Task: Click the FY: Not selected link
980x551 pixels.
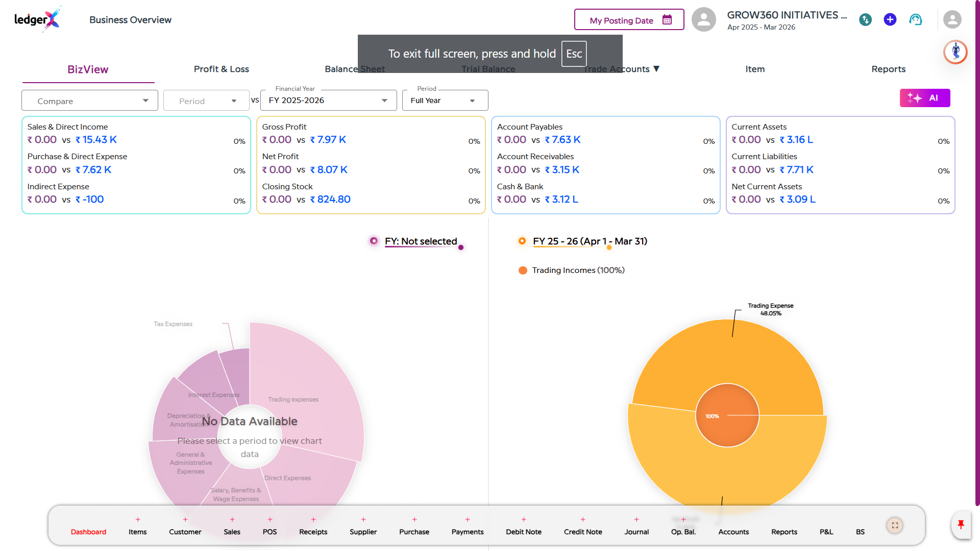Action: [421, 241]
